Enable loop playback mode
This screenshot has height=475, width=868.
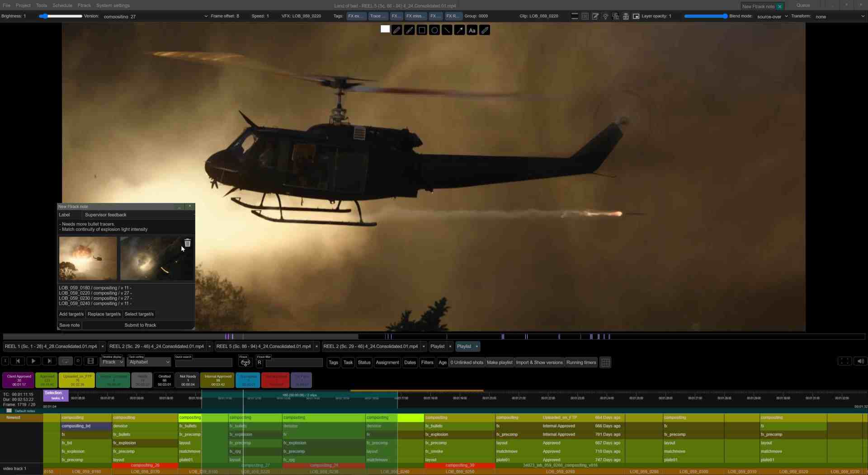65,361
